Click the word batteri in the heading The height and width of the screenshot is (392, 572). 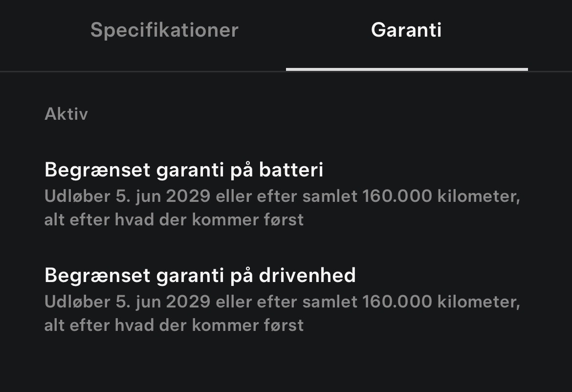(x=291, y=170)
